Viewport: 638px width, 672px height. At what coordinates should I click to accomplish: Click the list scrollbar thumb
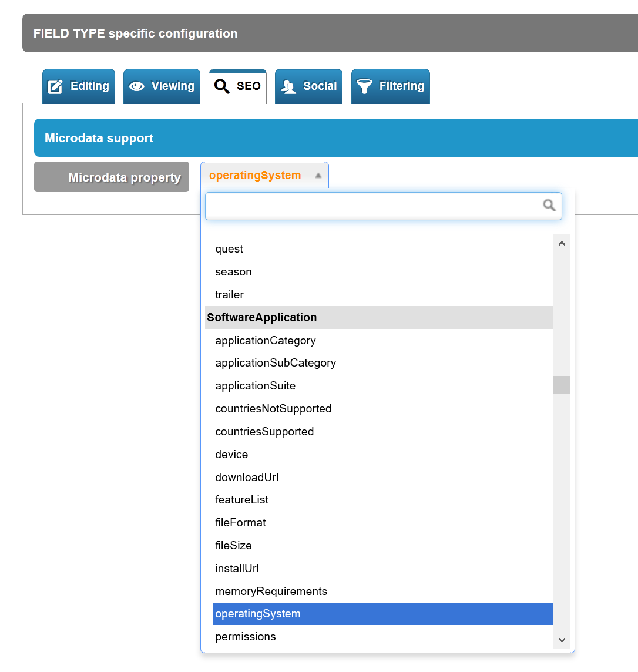pos(562,384)
